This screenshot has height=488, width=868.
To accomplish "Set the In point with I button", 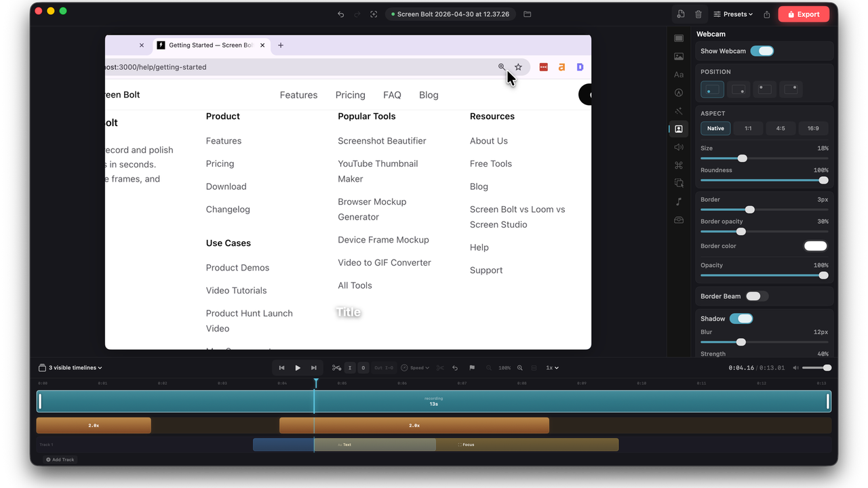I will click(x=350, y=368).
